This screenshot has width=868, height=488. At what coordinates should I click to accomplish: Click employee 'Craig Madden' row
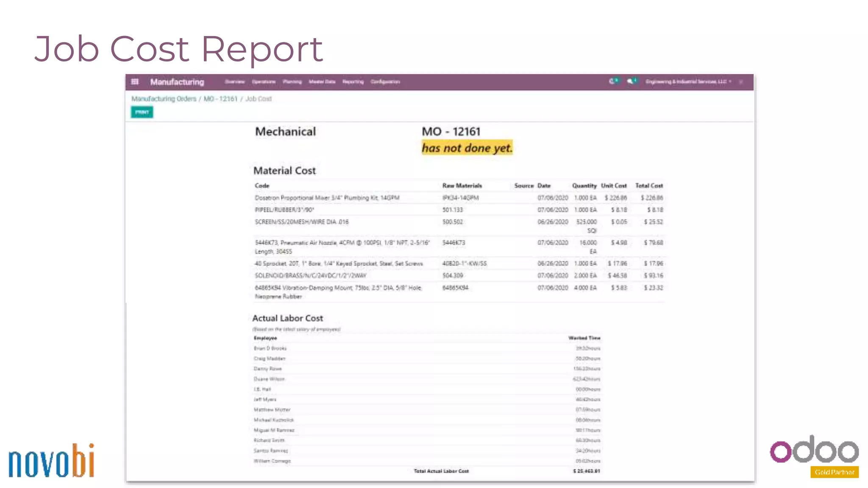(427, 358)
